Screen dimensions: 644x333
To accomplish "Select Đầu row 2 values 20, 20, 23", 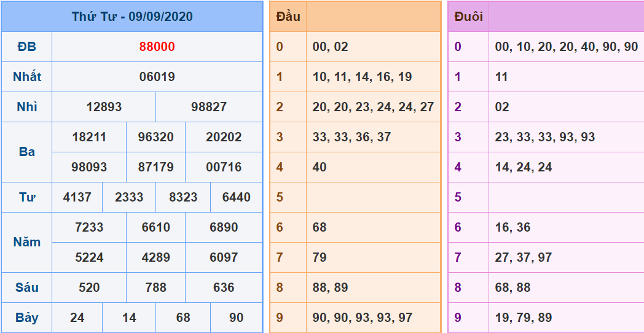I will tap(373, 107).
